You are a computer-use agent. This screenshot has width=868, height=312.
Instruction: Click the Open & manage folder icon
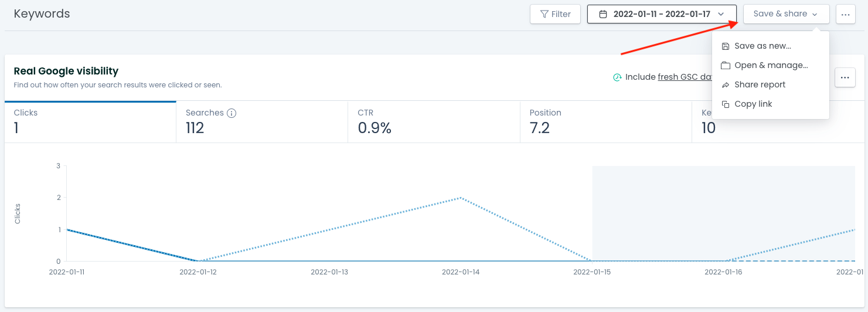tap(726, 66)
